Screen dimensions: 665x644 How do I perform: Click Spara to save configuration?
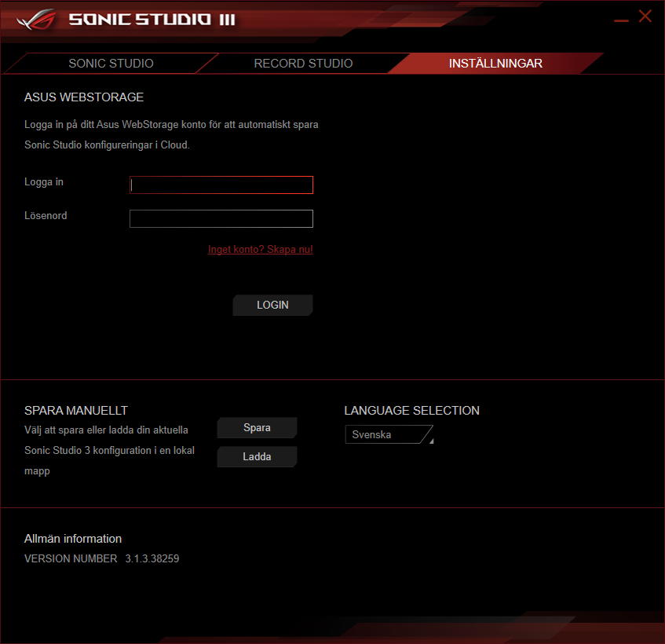click(x=257, y=428)
